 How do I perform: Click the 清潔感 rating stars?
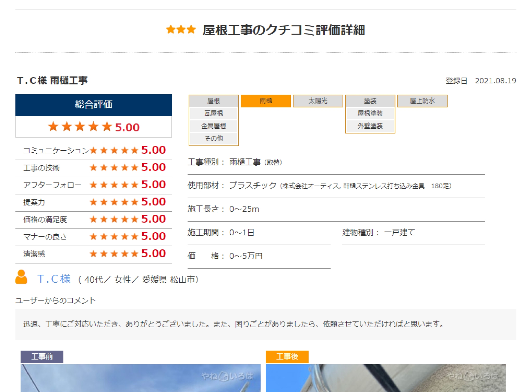(x=114, y=254)
